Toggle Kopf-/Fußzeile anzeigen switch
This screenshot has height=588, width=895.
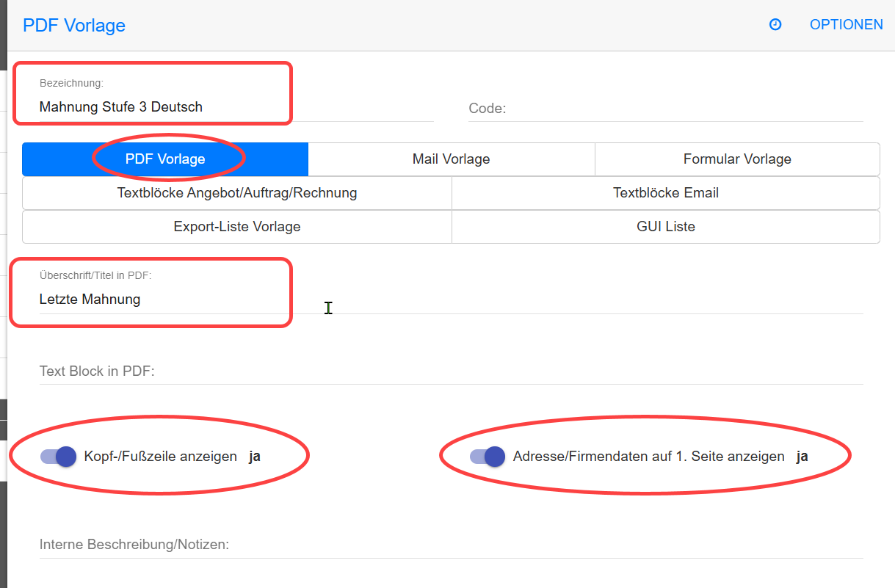pos(59,457)
